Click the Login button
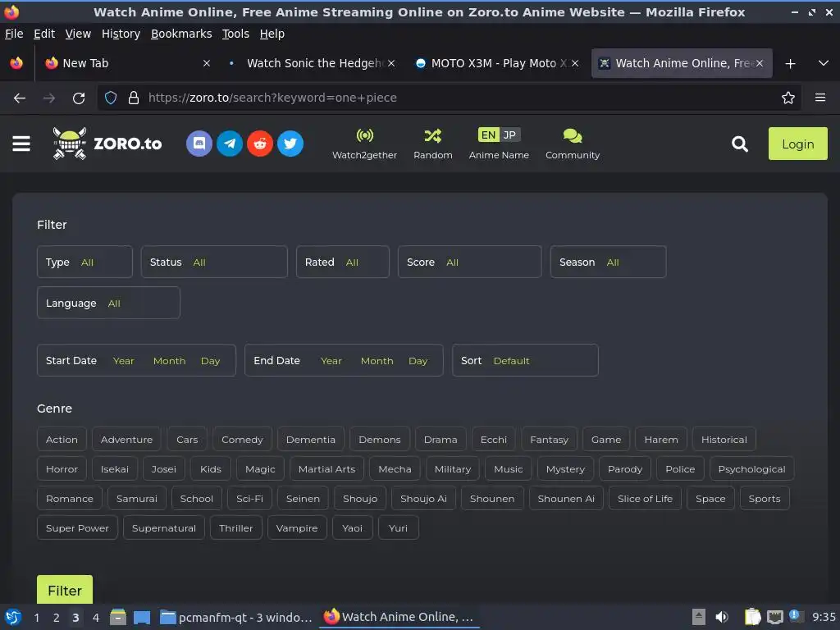The image size is (840, 630). [x=797, y=144]
